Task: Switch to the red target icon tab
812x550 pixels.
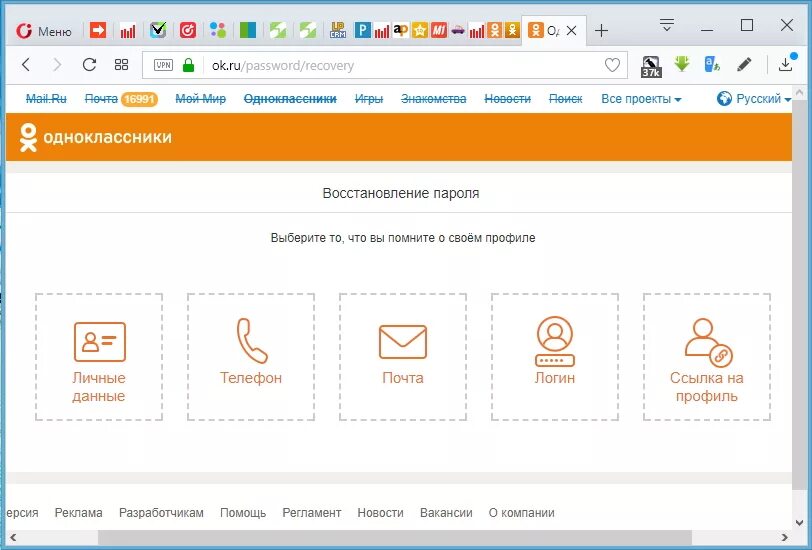Action: click(x=187, y=31)
